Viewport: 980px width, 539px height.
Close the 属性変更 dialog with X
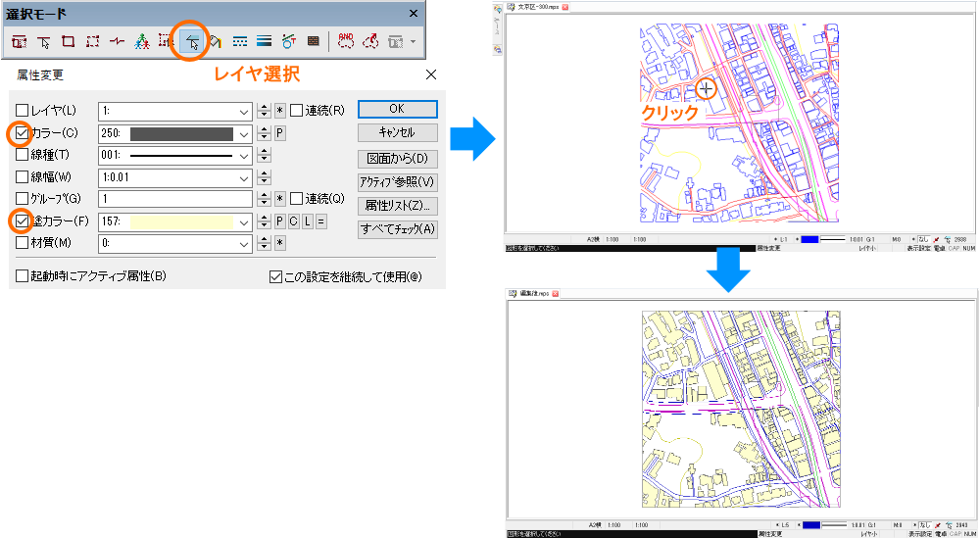pos(430,74)
